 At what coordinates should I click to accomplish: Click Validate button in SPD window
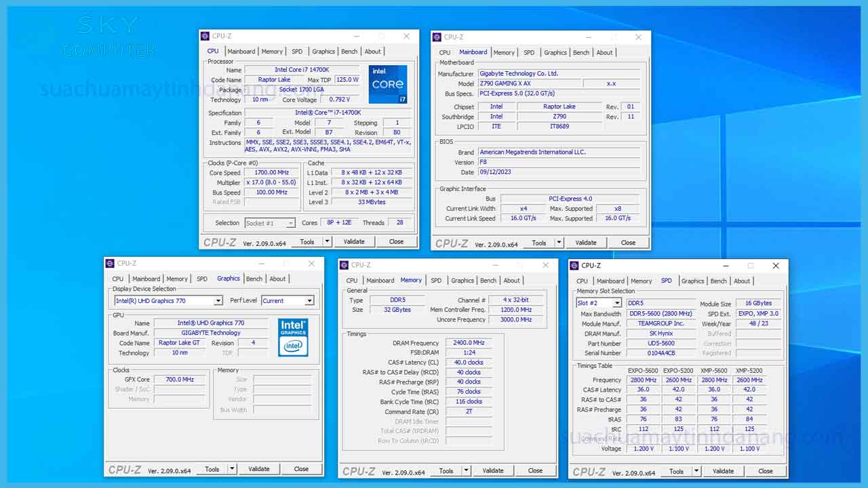click(724, 471)
